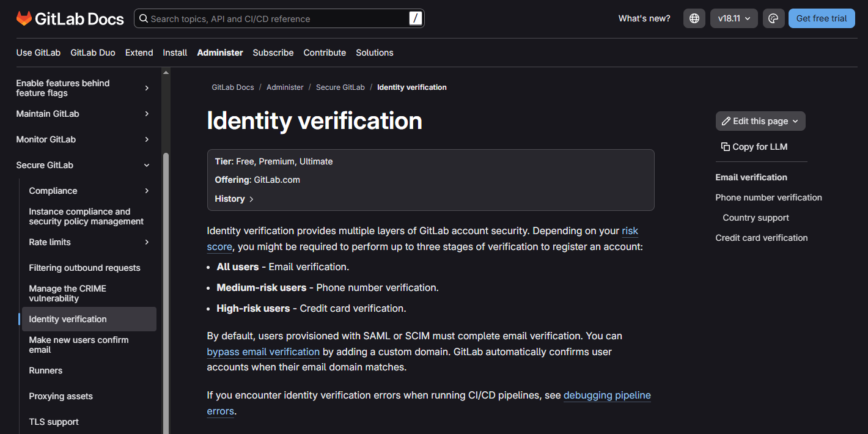Viewport: 868px width, 434px height.
Task: Jump to Phone number verification section
Action: [x=768, y=197]
